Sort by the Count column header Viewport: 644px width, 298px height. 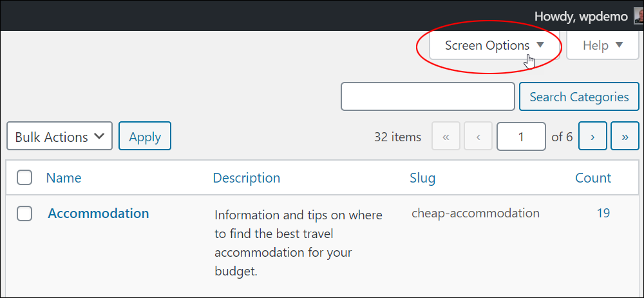[x=593, y=178]
